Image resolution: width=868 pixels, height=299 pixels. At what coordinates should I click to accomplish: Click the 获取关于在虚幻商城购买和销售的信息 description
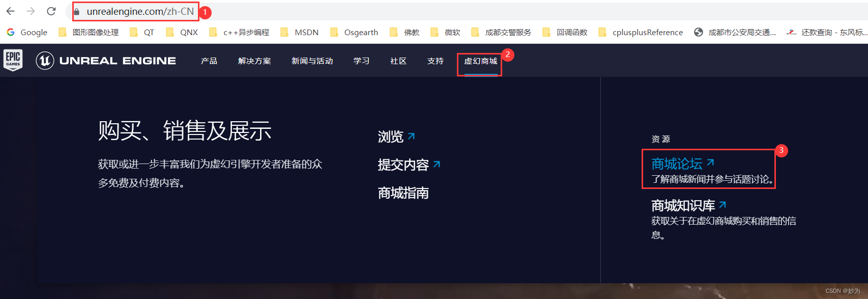tap(724, 228)
